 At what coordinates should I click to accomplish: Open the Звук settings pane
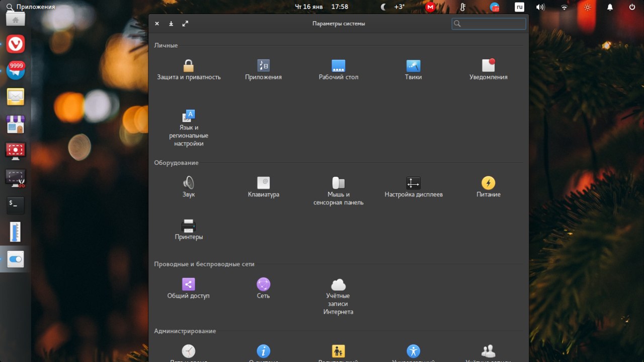189,187
